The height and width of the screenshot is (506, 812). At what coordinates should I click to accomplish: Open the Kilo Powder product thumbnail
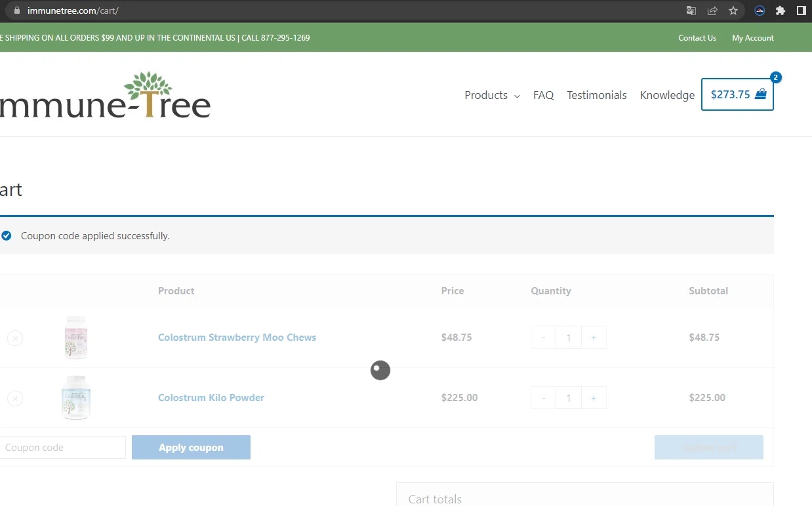click(x=76, y=397)
